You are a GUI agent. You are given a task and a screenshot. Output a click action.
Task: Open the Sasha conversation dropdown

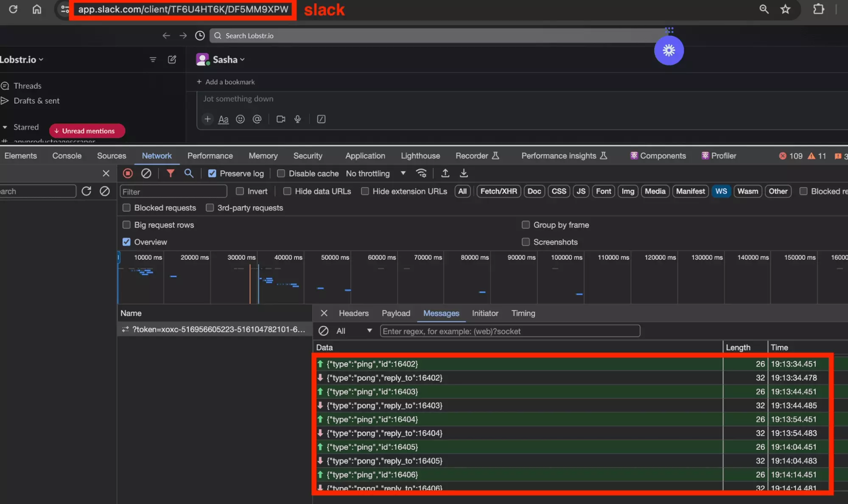coord(229,59)
